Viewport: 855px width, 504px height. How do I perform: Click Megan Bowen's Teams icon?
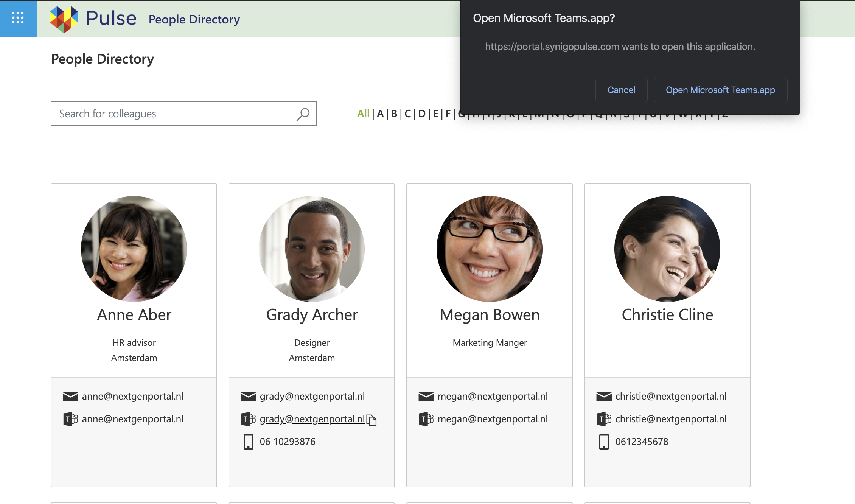(426, 419)
